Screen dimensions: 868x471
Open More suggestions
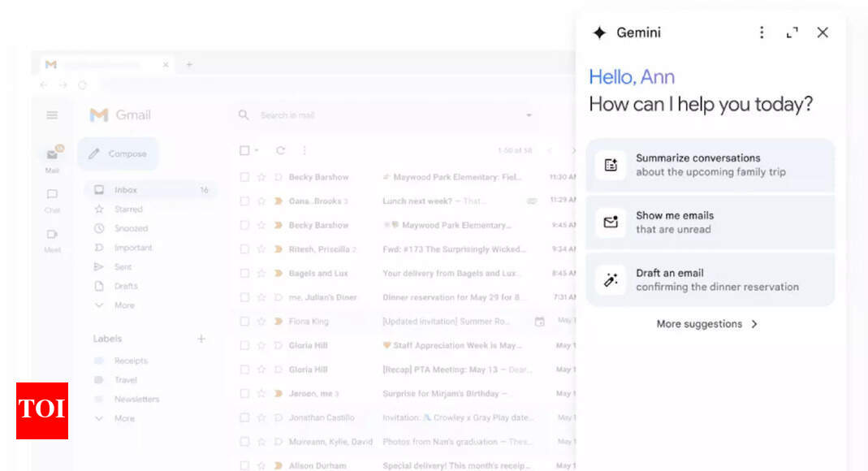(707, 324)
